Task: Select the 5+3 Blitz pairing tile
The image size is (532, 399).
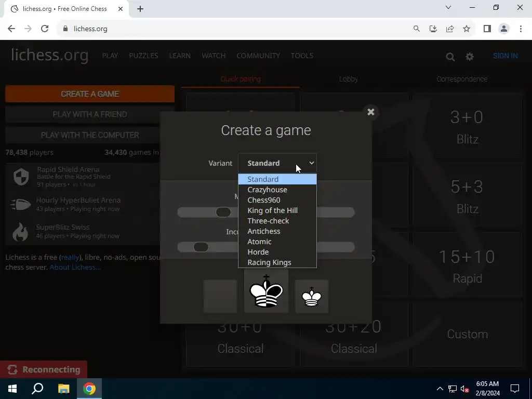Action: [467, 196]
